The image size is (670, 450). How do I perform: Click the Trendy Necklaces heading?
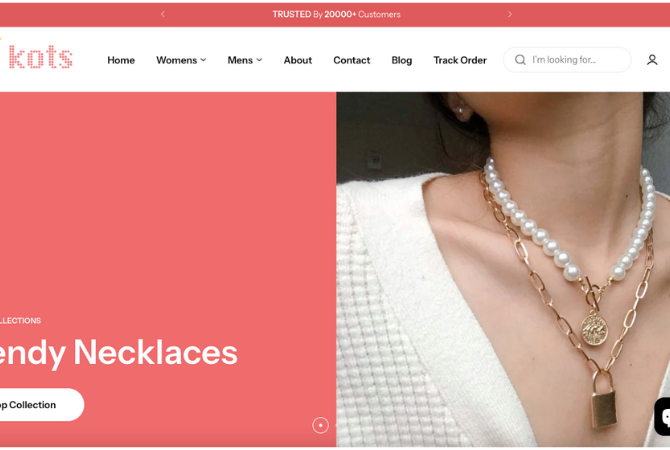118,353
